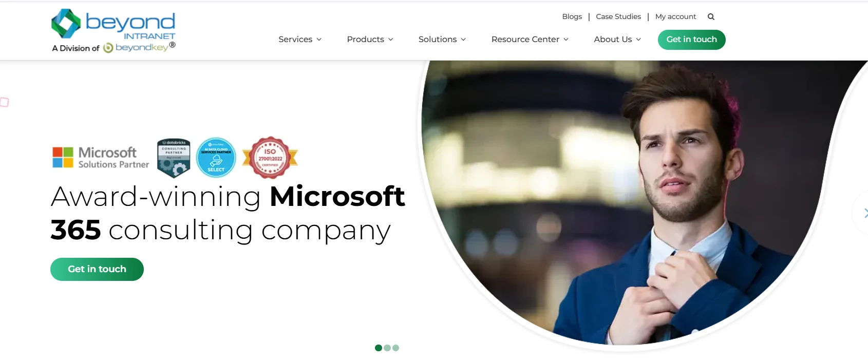Select the second carousel dot indicator
This screenshot has height=361, width=868.
tap(387, 348)
